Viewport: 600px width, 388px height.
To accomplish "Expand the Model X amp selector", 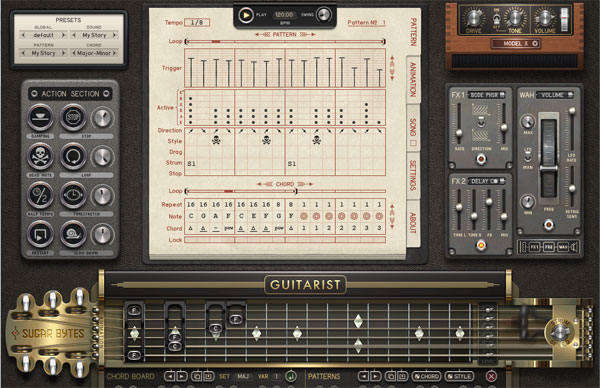I will [516, 43].
